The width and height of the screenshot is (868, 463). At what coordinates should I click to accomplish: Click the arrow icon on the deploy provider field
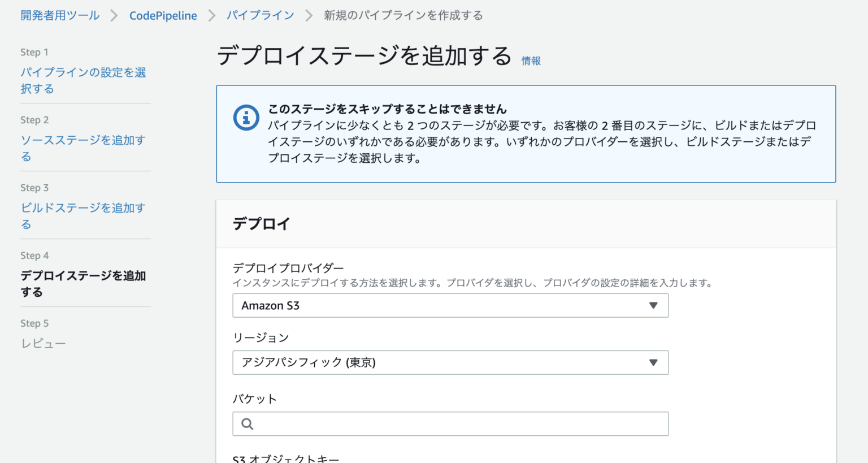click(x=654, y=305)
